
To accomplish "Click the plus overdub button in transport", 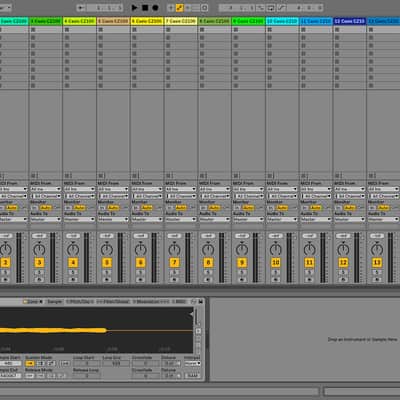I will 171,7.
